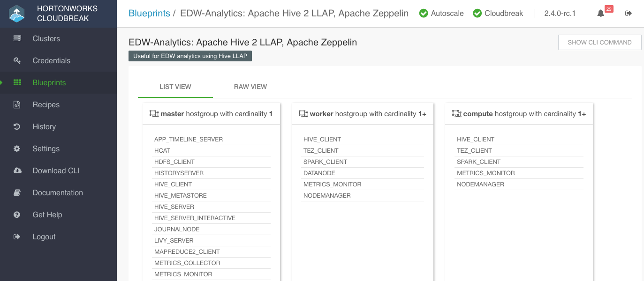Click HIVE_CLIENT in compute hostgroup

point(476,139)
